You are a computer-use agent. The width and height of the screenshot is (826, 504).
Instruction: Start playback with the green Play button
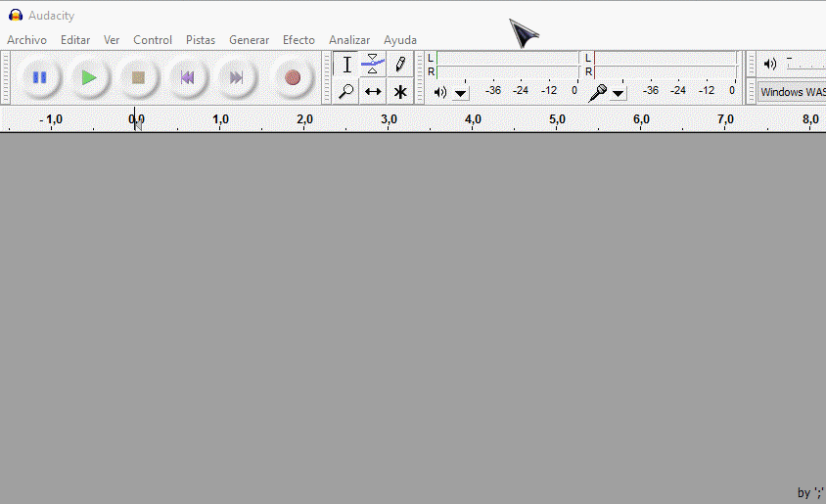coord(89,78)
